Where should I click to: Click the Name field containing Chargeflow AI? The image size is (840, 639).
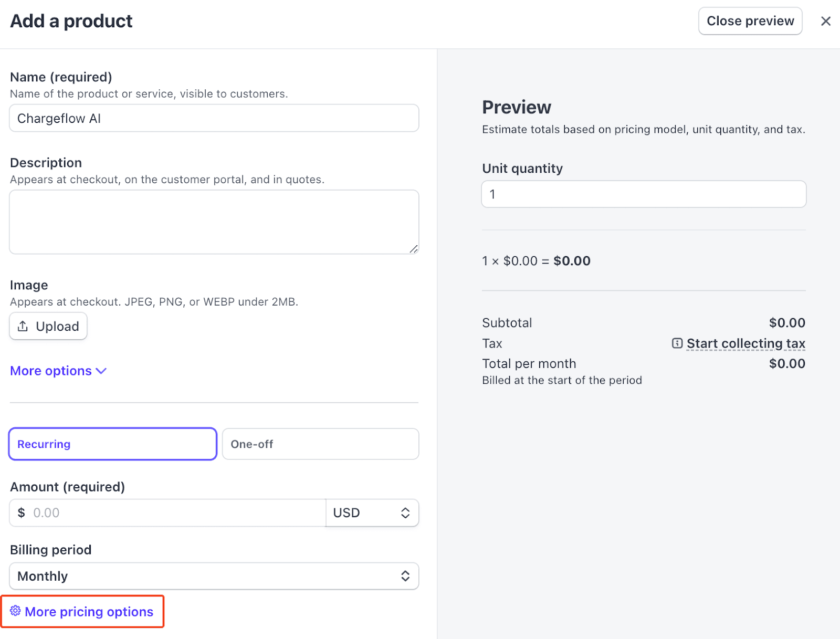214,118
